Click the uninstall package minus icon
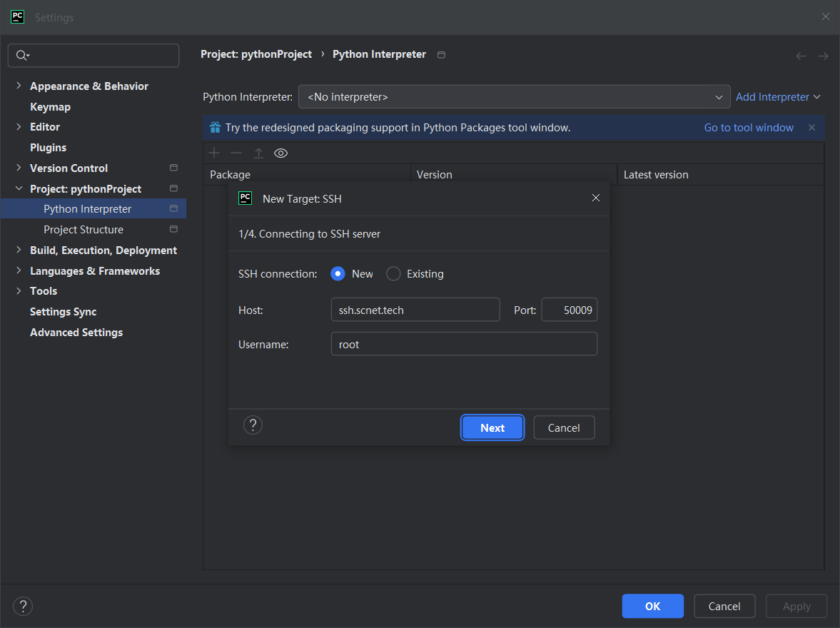Screen dimensions: 840x628 pyautogui.click(x=236, y=153)
